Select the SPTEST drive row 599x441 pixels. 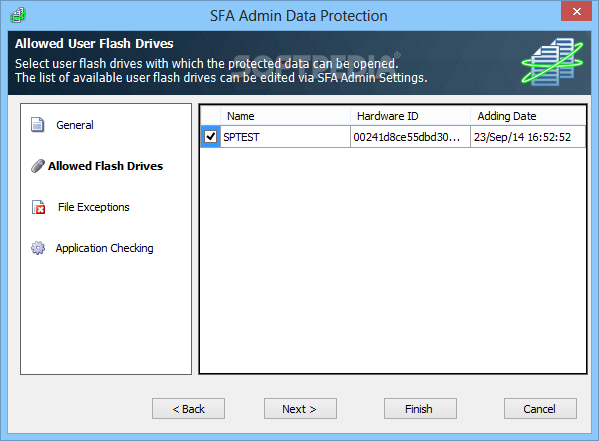393,137
